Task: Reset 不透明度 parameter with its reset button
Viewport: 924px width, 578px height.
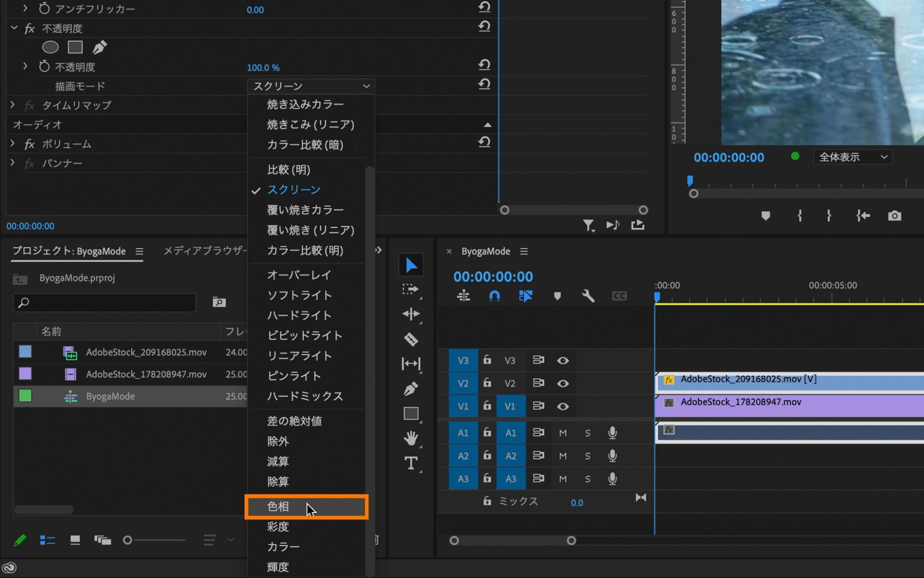Action: pyautogui.click(x=484, y=65)
